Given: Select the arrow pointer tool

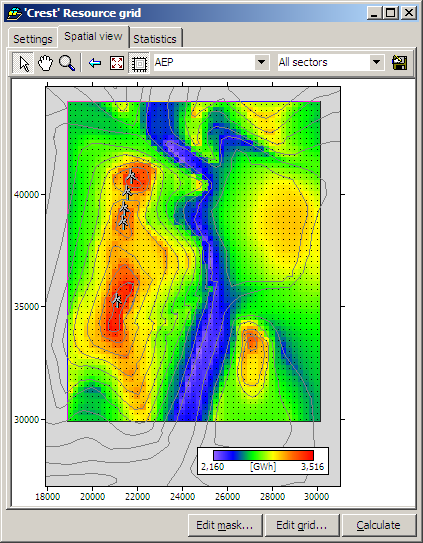Looking at the screenshot, I should pyautogui.click(x=24, y=63).
